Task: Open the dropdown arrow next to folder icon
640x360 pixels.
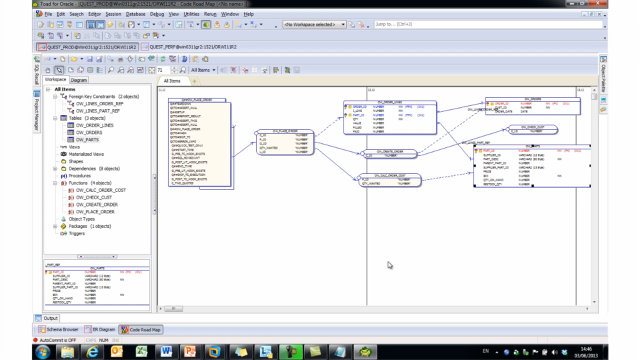Action: pos(82,59)
